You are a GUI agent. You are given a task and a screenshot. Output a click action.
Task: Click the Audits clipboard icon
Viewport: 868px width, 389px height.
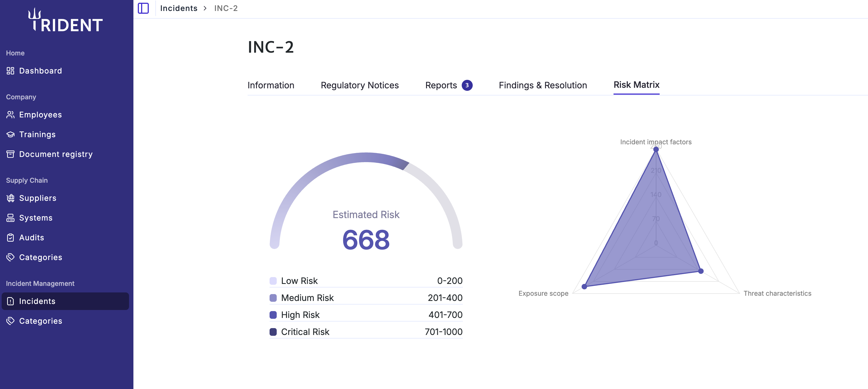click(x=10, y=238)
